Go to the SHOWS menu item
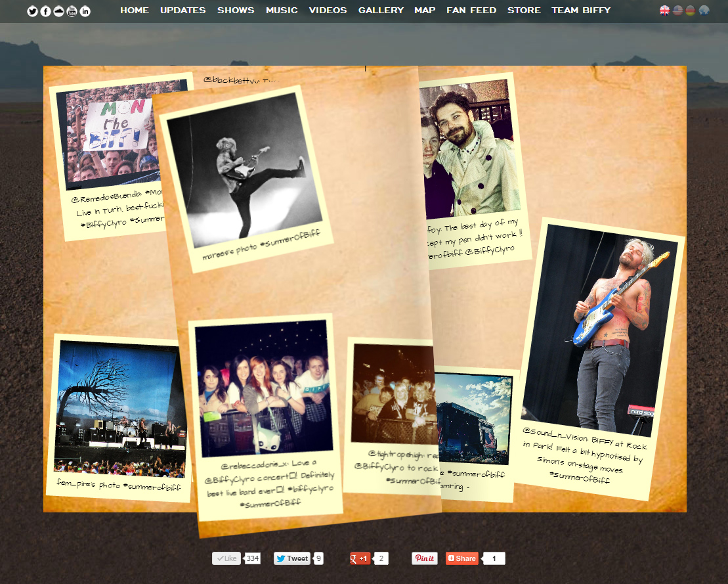The image size is (728, 584). pos(236,11)
